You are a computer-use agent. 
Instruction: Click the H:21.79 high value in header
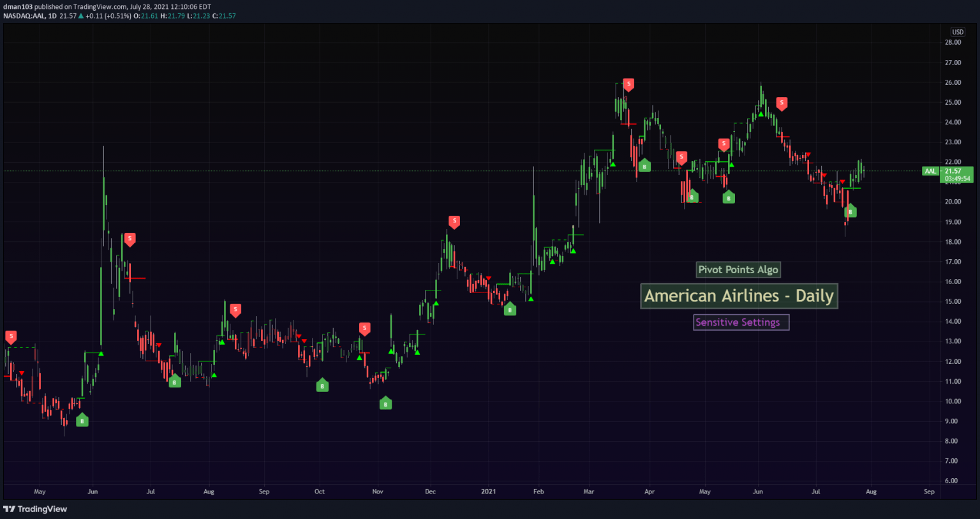click(x=173, y=16)
